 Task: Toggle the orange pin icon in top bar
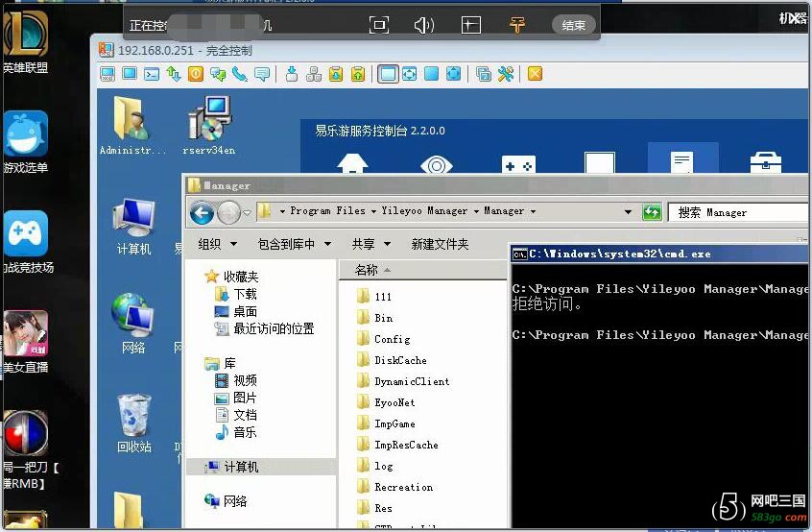(x=516, y=25)
